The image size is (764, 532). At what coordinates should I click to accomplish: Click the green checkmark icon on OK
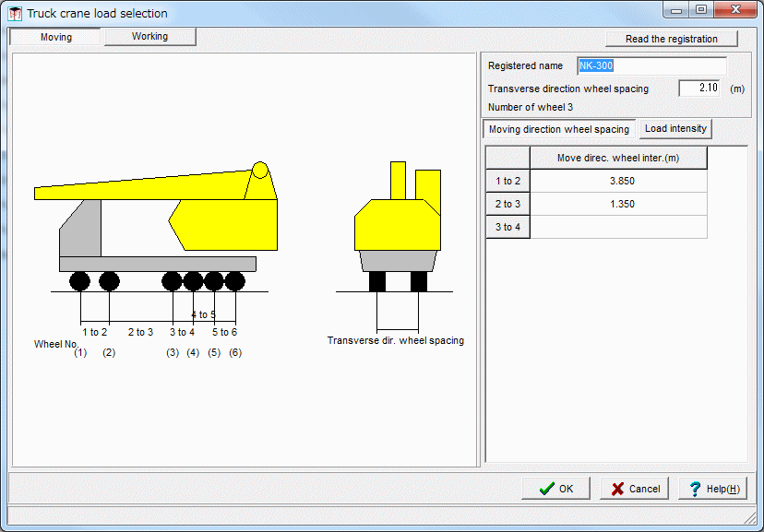[546, 489]
